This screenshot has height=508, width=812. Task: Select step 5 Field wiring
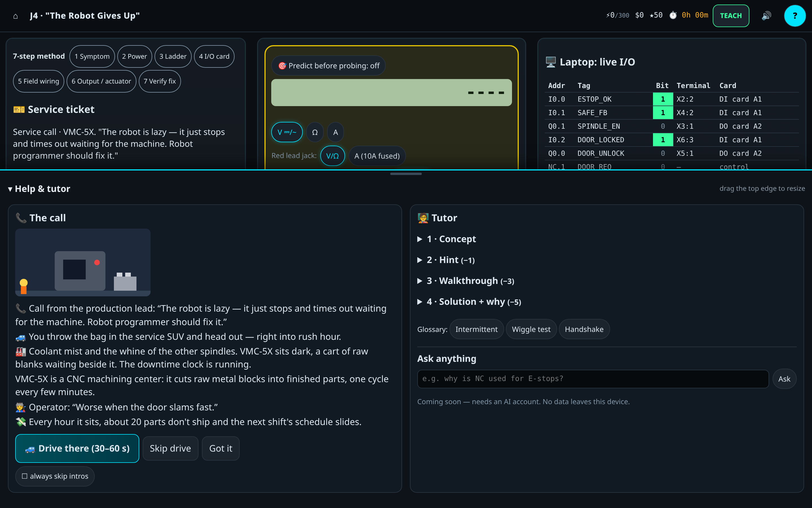(39, 81)
